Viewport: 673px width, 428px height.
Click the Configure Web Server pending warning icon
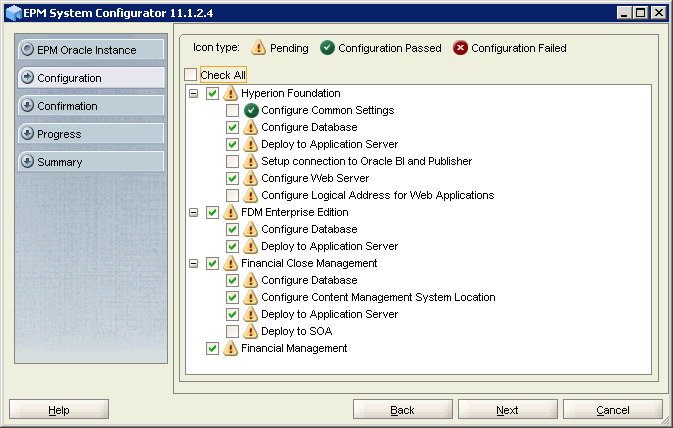[x=251, y=178]
